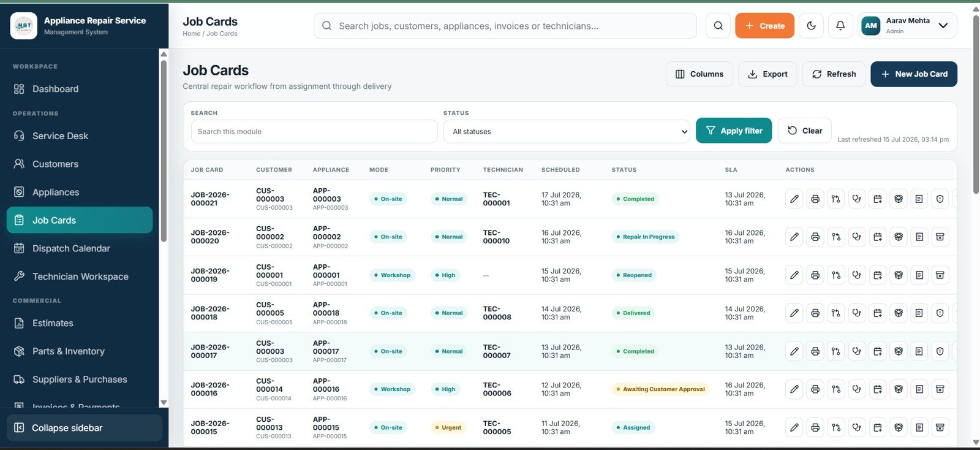
Task: Open stethoscope diagnosis icon for JOB-2026-000019
Action: [857, 275]
